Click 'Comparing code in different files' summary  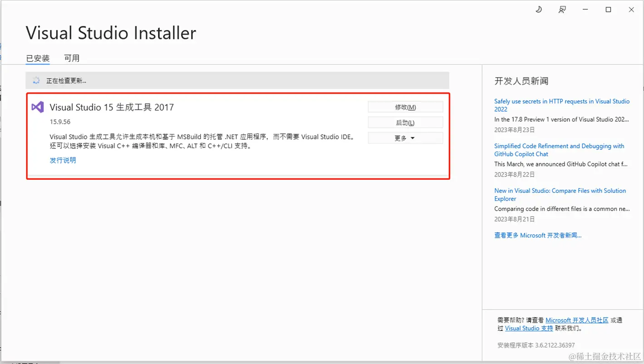562,209
